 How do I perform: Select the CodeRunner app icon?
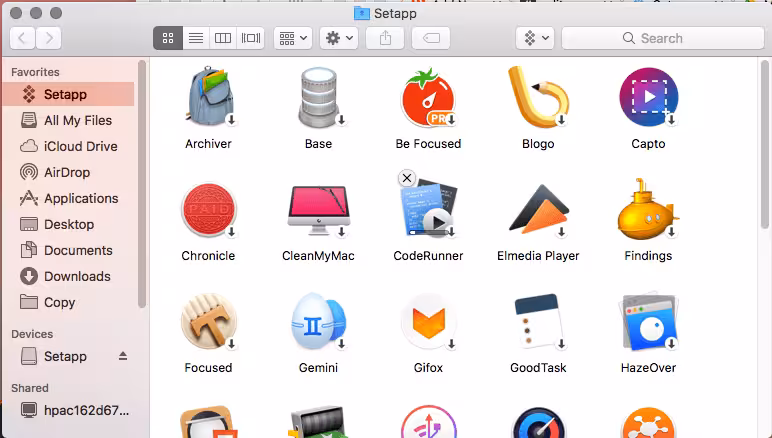point(428,210)
